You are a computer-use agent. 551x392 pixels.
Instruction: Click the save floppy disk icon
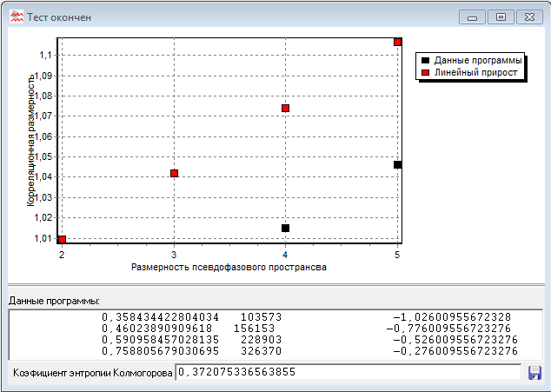point(534,372)
